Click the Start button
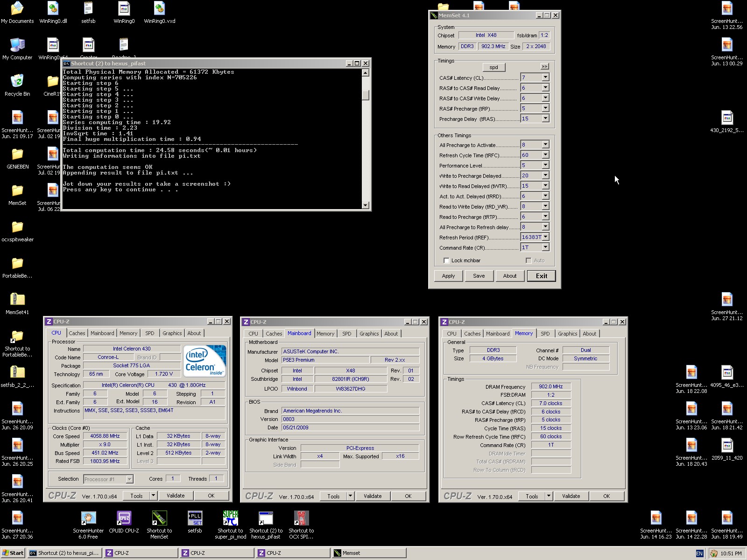The width and height of the screenshot is (747, 560). 13,553
